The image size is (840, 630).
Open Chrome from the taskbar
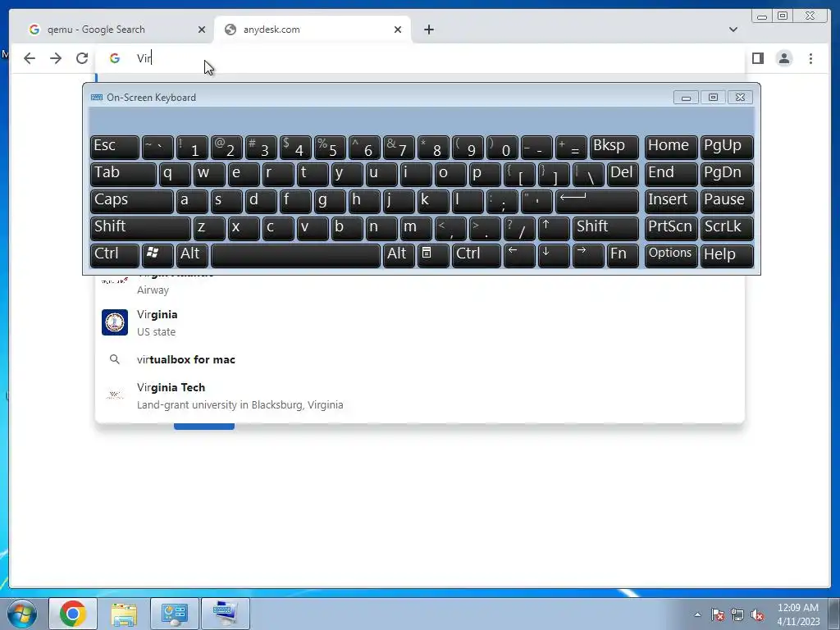click(73, 614)
